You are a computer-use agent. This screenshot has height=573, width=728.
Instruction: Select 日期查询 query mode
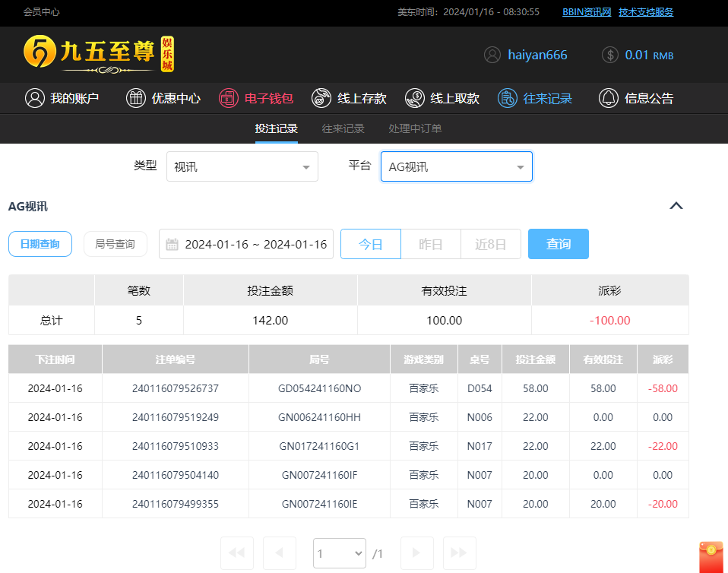(x=40, y=244)
